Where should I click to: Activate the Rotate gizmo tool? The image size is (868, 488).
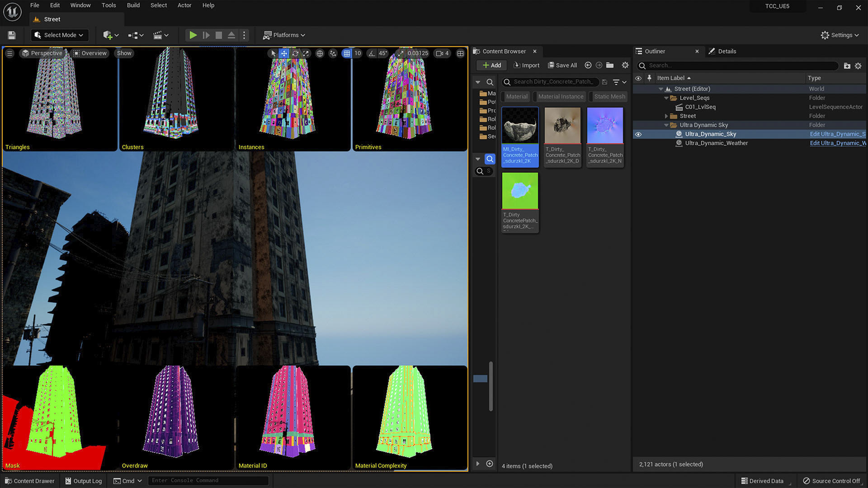pyautogui.click(x=295, y=53)
